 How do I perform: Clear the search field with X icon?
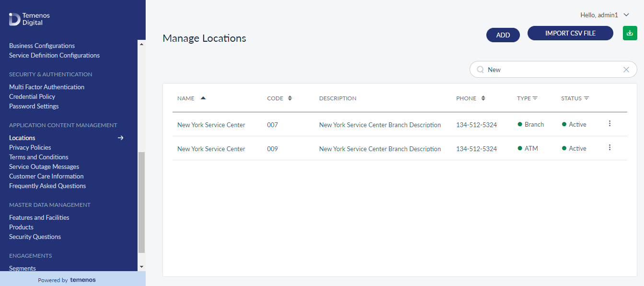pos(626,70)
